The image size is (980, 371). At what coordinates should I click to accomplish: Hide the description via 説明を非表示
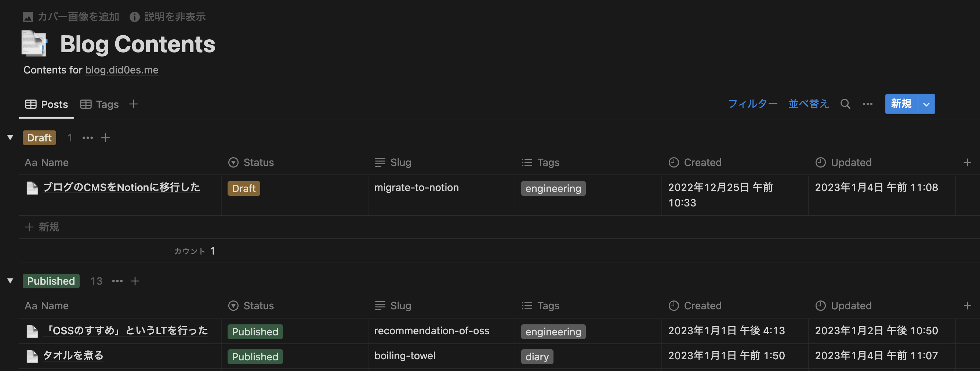[168, 17]
